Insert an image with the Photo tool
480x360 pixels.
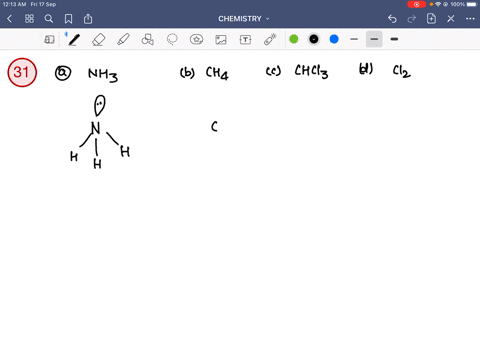[x=221, y=40]
